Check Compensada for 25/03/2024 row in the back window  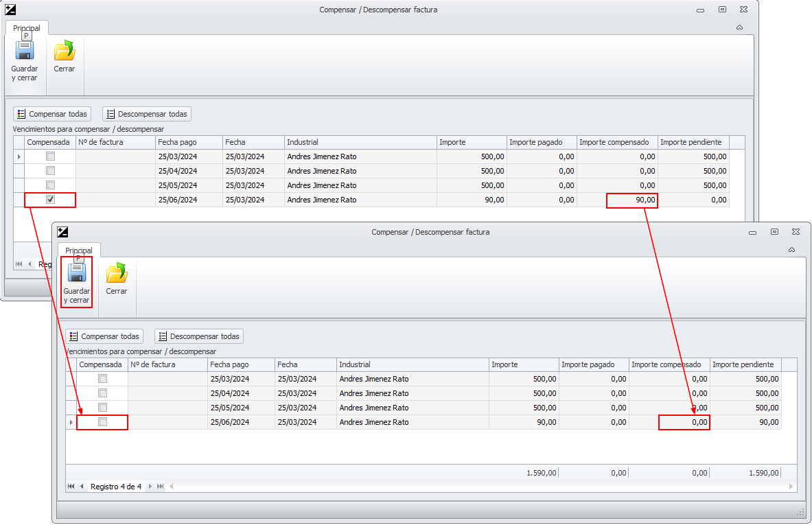point(50,156)
